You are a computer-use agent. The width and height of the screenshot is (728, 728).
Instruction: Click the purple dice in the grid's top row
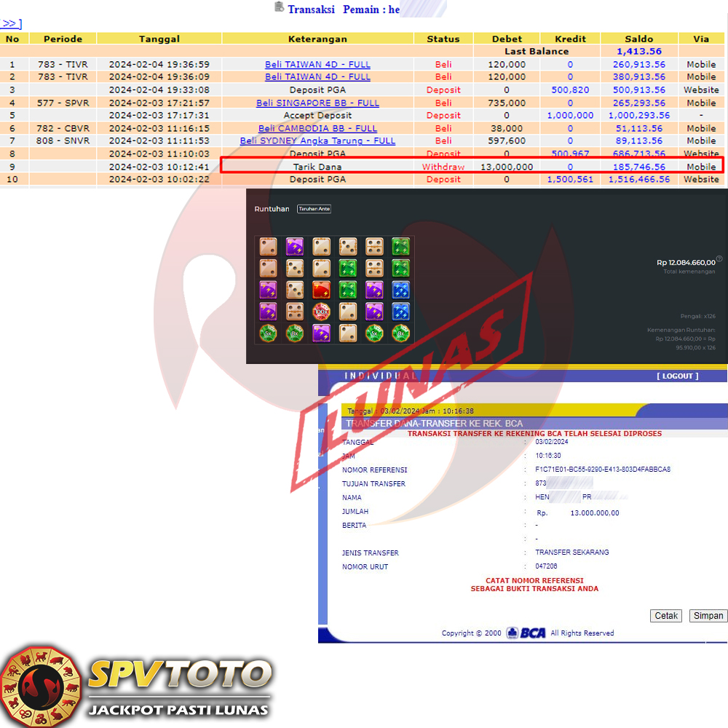[295, 246]
